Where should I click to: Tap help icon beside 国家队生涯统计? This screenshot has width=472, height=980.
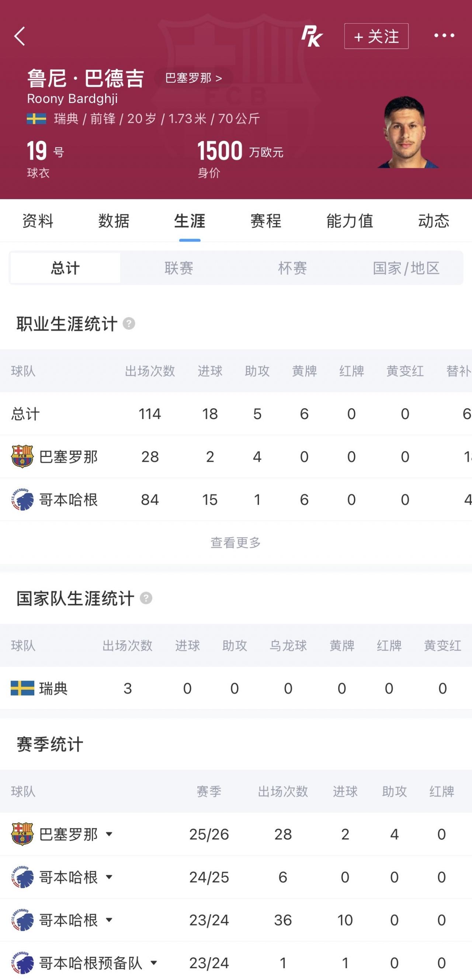point(146,598)
